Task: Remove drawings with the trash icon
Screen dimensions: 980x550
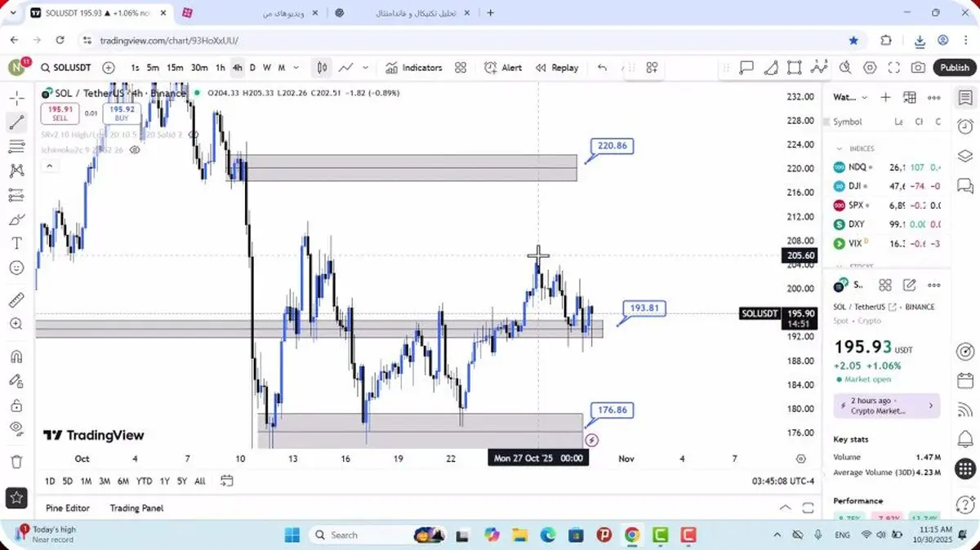Action: click(x=16, y=462)
